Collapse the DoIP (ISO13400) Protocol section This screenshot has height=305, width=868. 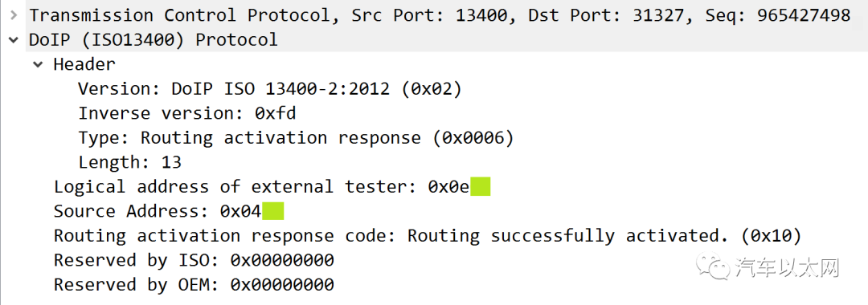point(14,40)
